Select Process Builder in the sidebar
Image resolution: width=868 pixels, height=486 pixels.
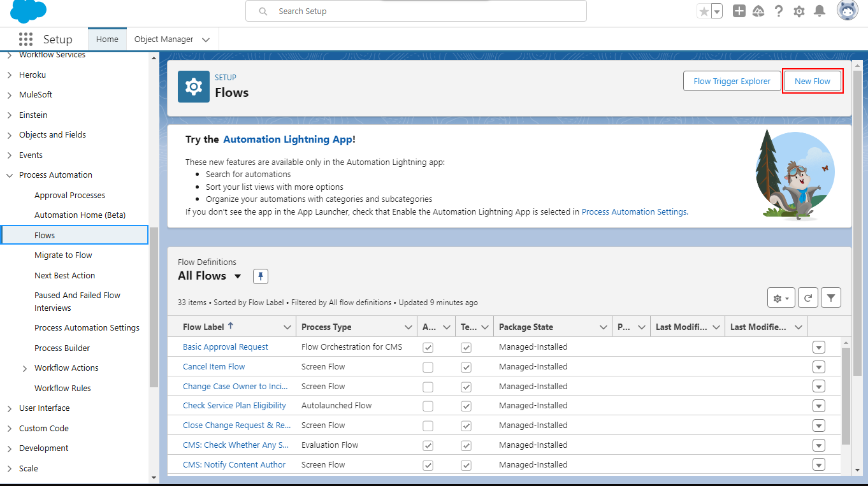point(62,348)
